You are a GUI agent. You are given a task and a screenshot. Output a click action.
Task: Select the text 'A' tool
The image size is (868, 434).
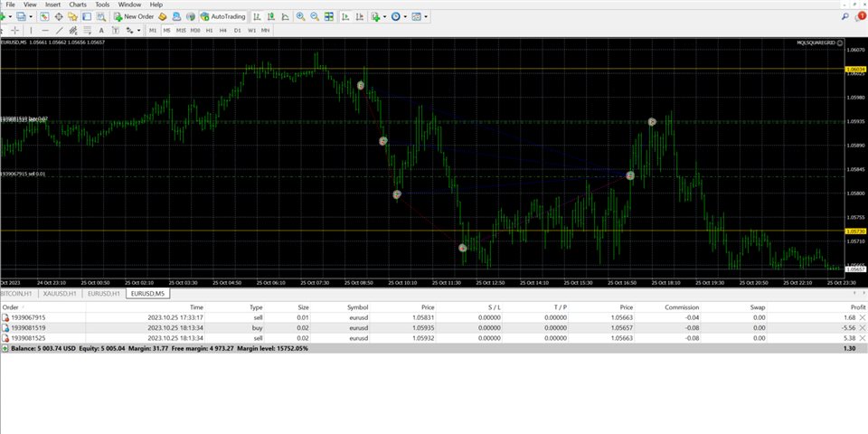(x=101, y=31)
